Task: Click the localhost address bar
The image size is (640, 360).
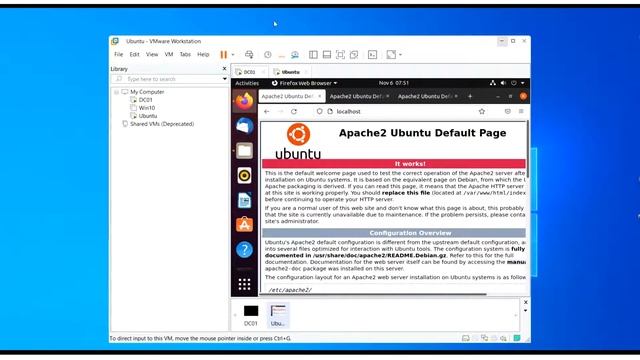Action: pos(400,111)
